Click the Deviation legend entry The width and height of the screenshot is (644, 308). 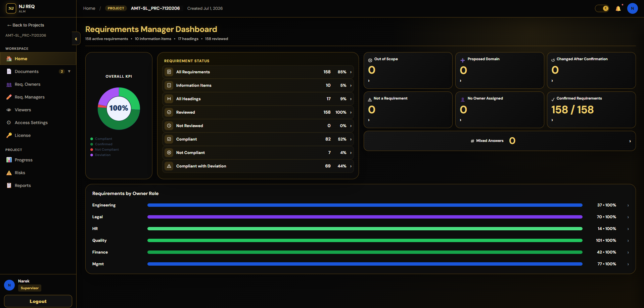(100, 155)
